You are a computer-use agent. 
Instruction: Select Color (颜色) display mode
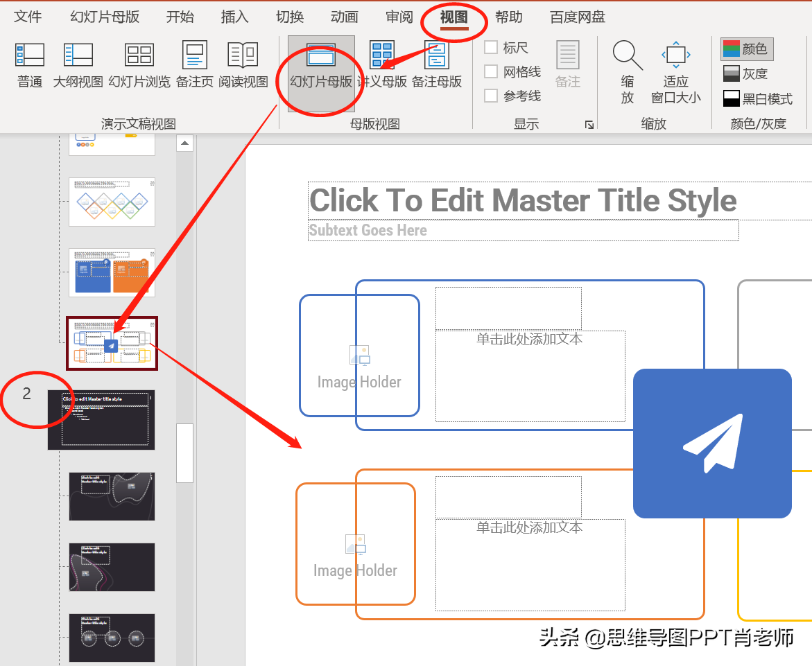[x=747, y=49]
